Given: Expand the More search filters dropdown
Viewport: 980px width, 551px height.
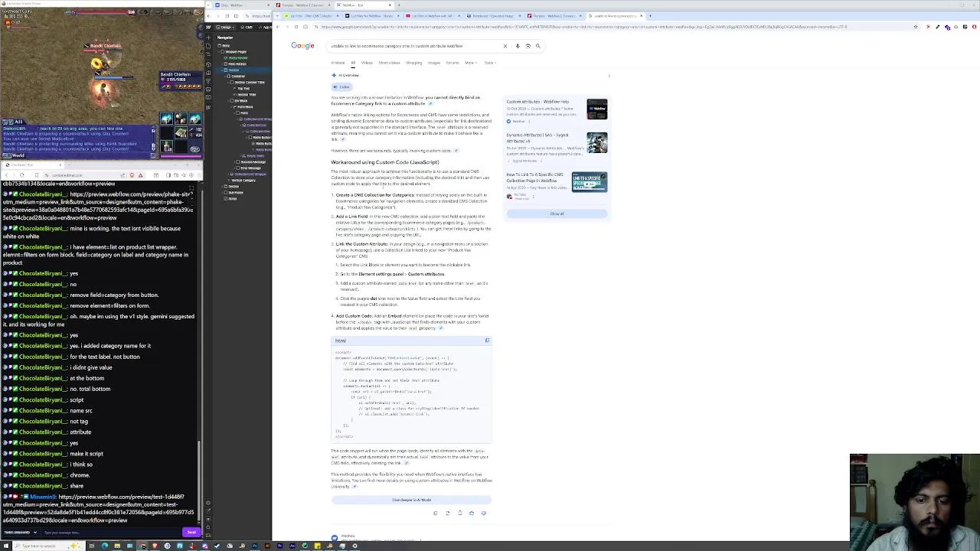Looking at the screenshot, I should (x=470, y=63).
